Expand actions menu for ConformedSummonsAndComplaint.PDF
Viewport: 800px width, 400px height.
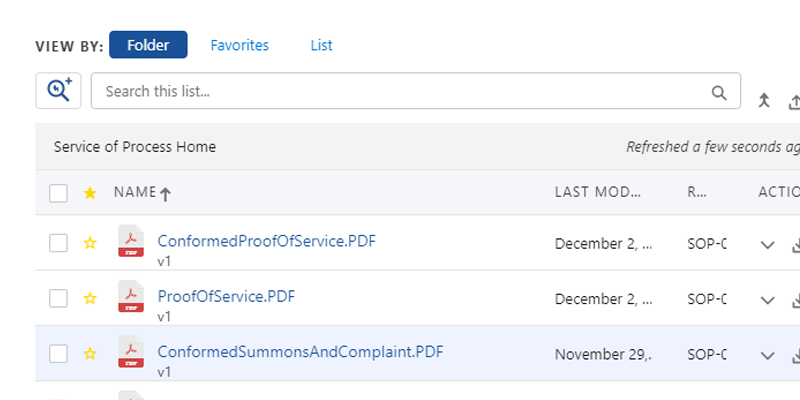point(768,355)
